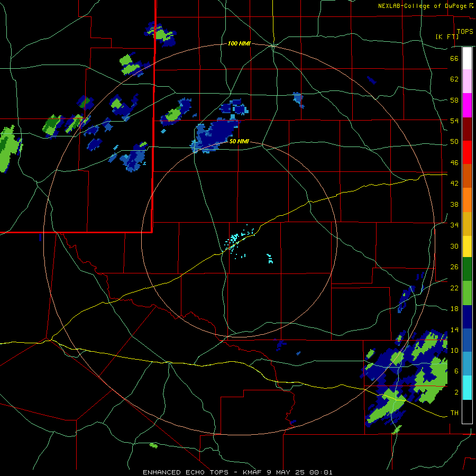Click the black TH threshold swatch
The image size is (476, 476).
467,411
